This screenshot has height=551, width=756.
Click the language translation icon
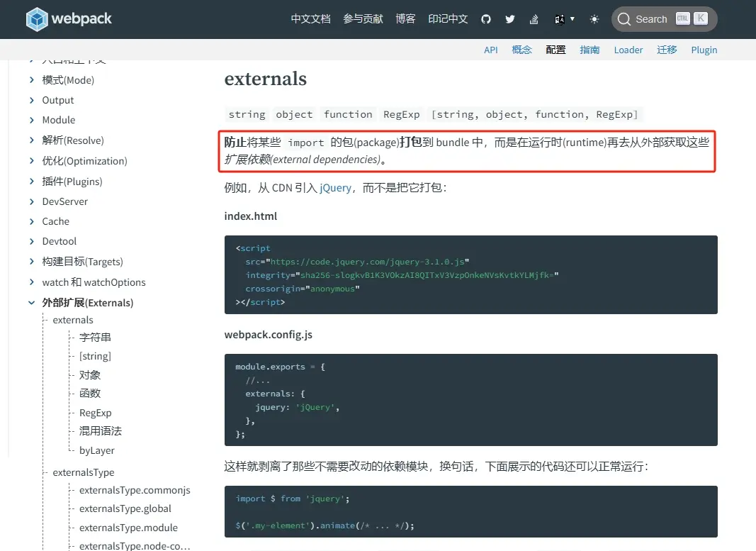(x=560, y=19)
